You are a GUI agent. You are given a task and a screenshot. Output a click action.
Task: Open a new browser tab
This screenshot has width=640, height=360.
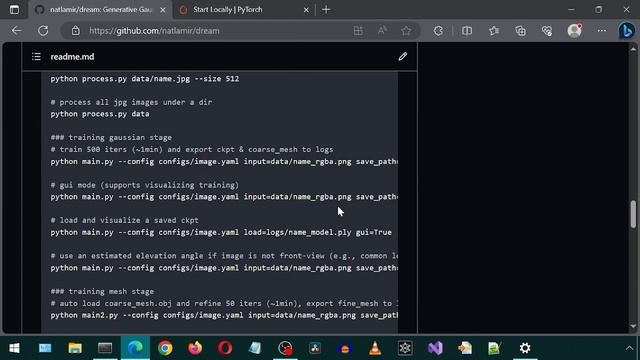coord(326,9)
